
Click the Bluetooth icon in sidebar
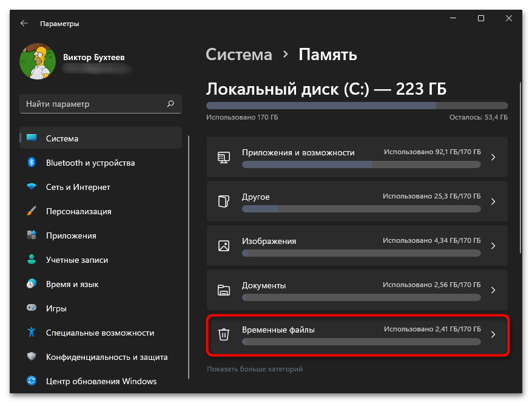[32, 162]
